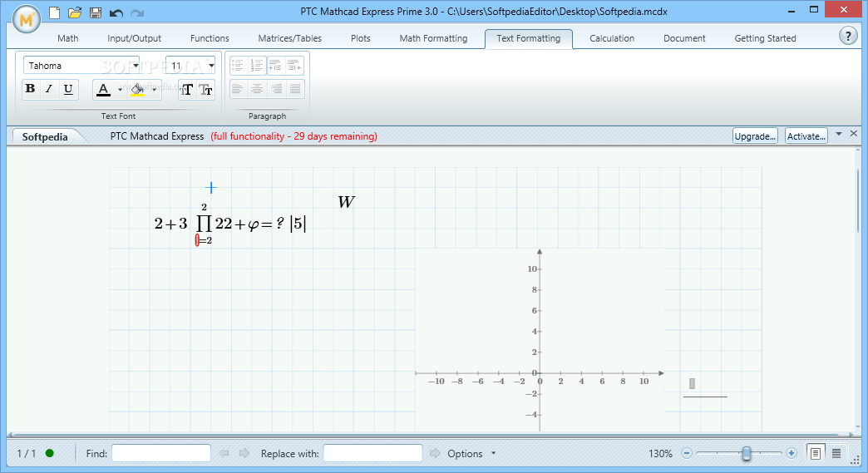Viewport: 868px width, 473px height.
Task: Open the Input/Output ribbon tab
Action: [x=134, y=38]
